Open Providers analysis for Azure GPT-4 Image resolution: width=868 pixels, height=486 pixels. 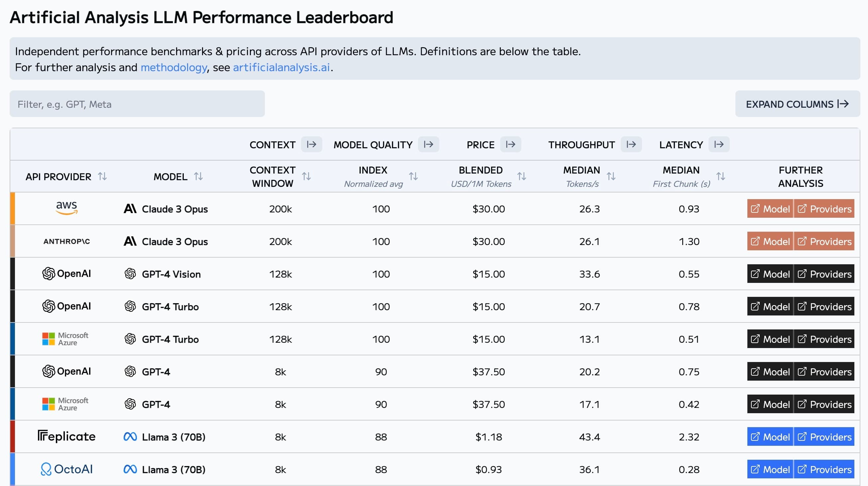click(824, 404)
